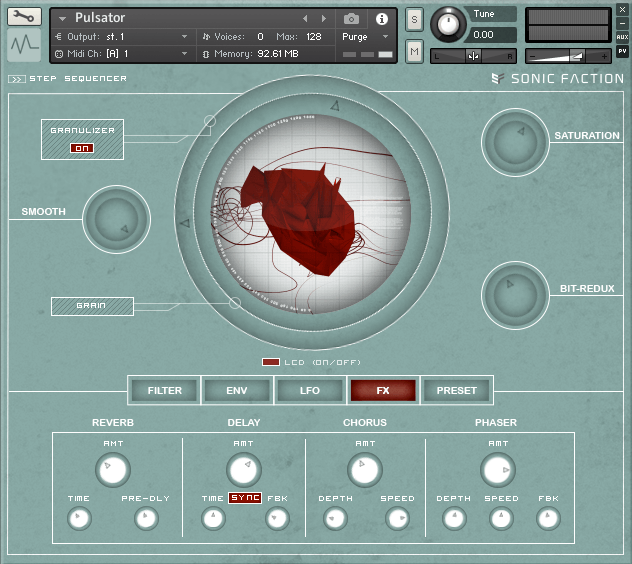Go to previous instrument preset arrow

click(305, 19)
